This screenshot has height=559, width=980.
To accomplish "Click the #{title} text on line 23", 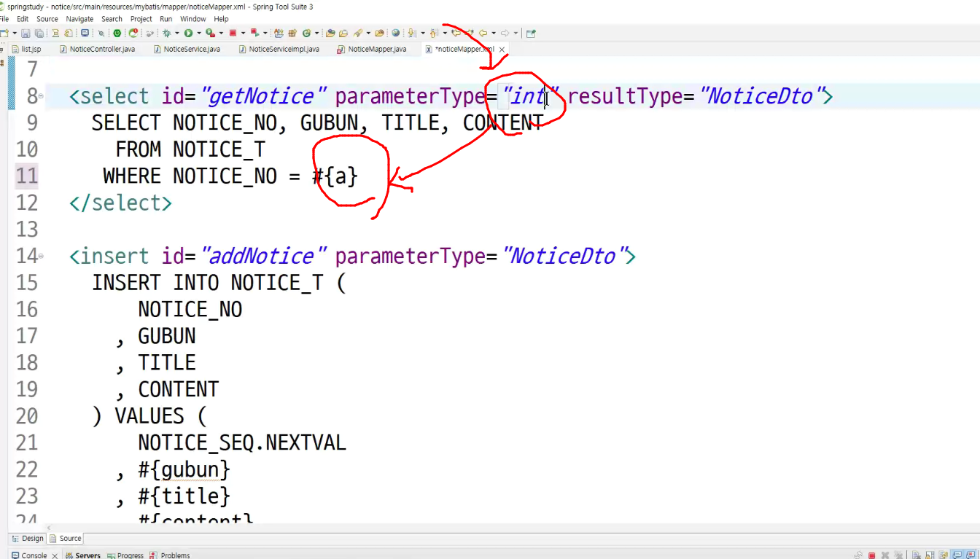I will [184, 496].
